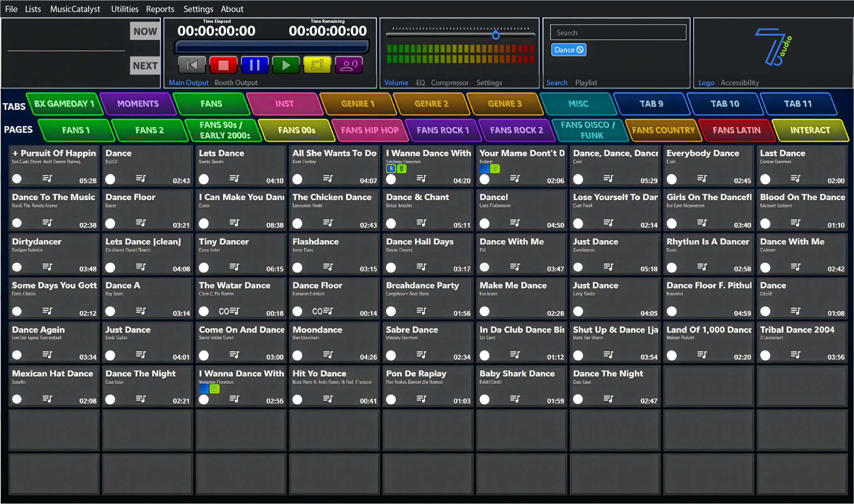Image resolution: width=854 pixels, height=504 pixels.
Task: Toggle the white circle on Pon De Rapiay tile
Action: pos(391,399)
